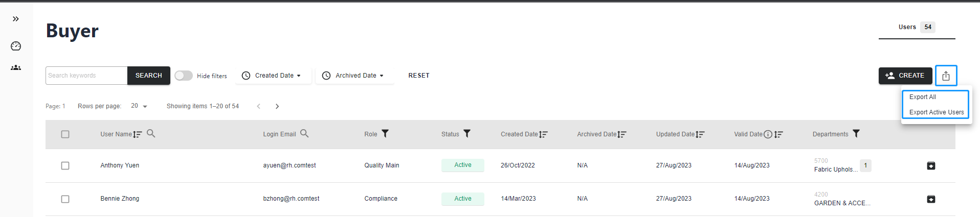Archive user Anthony Yuen via row icon

coord(931,165)
